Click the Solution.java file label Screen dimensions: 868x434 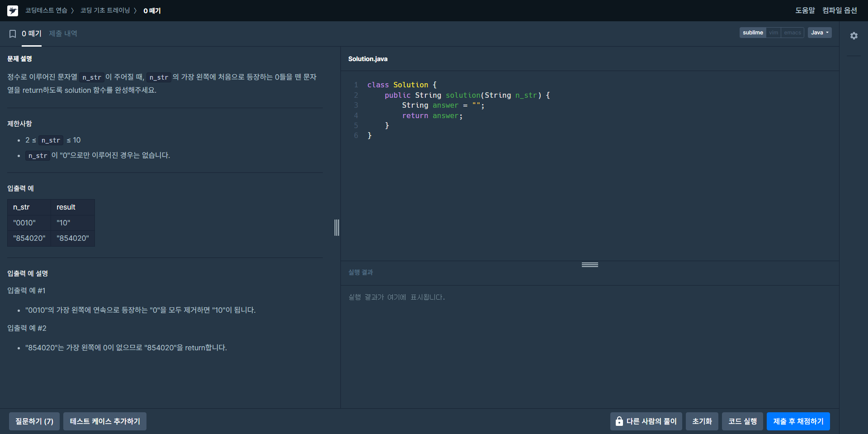coord(368,59)
